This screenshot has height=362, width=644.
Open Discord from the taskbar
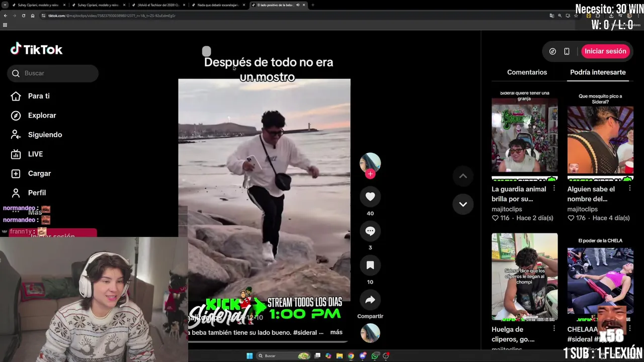pos(363,356)
